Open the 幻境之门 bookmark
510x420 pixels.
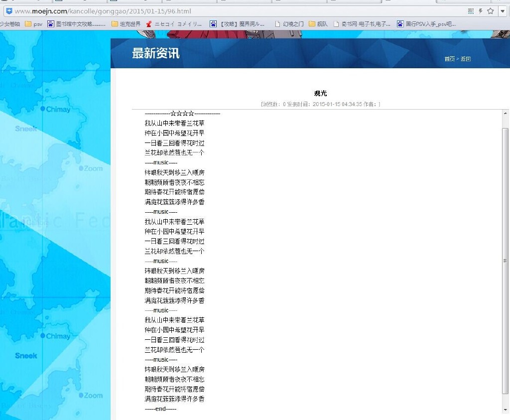tap(289, 24)
